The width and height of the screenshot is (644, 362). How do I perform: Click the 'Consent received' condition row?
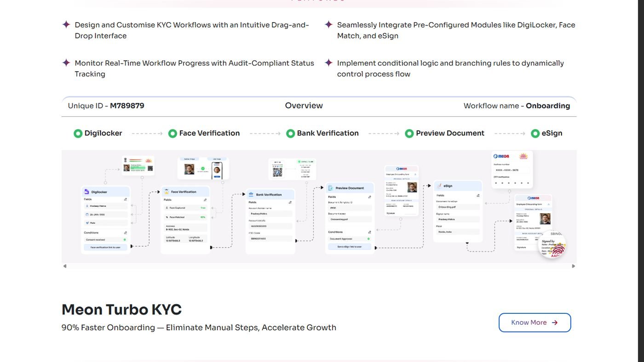click(x=105, y=240)
